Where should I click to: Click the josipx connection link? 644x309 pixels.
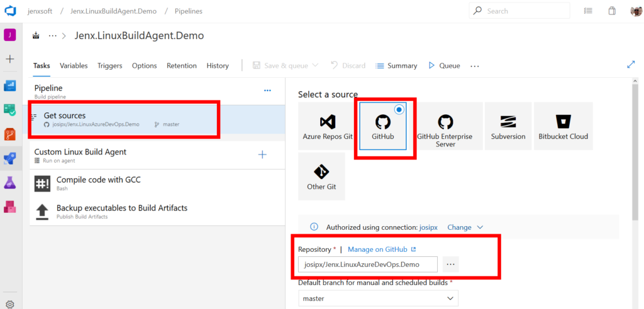coord(428,227)
